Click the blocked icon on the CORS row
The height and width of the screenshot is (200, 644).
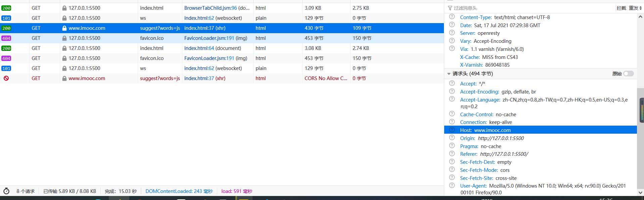[x=6, y=78]
